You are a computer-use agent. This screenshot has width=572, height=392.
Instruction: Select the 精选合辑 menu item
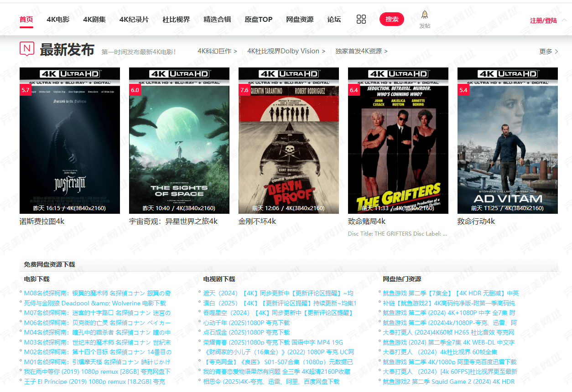pyautogui.click(x=217, y=19)
